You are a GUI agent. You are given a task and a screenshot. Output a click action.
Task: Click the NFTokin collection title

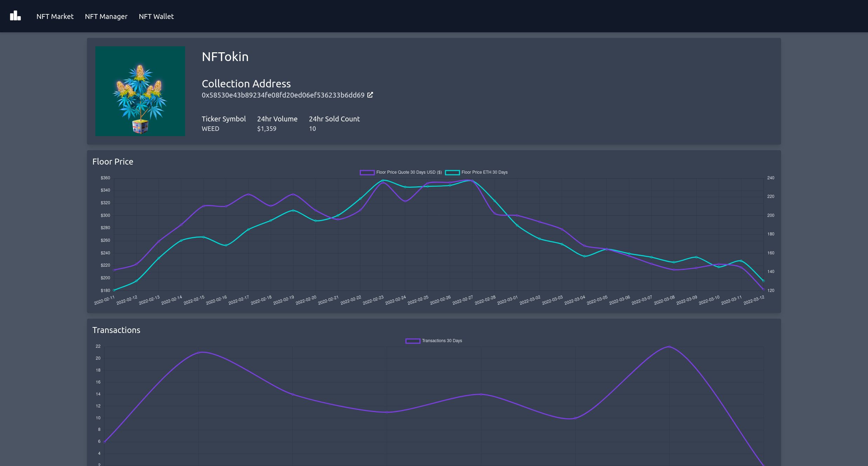point(225,57)
